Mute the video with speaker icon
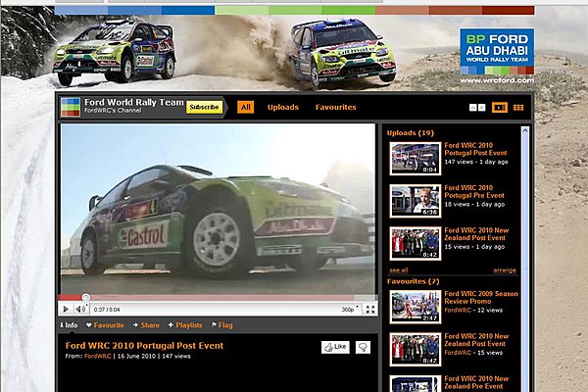The image size is (588, 392). 79,309
